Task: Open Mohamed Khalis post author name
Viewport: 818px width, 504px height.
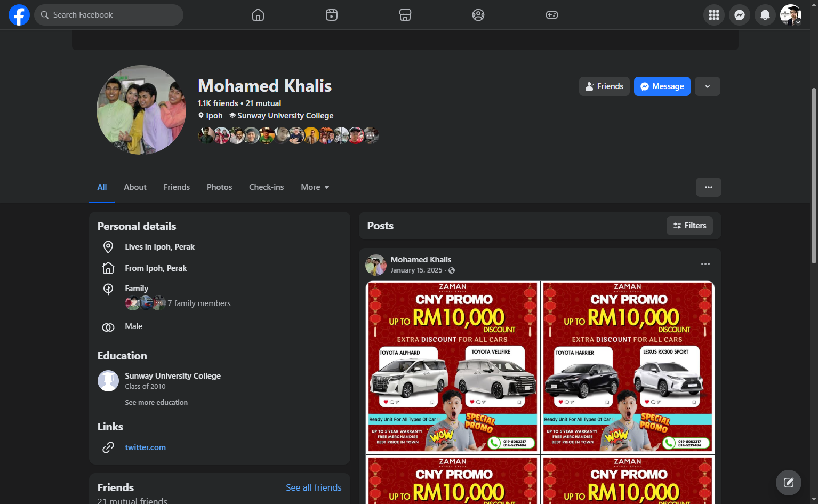Action: pyautogui.click(x=421, y=260)
